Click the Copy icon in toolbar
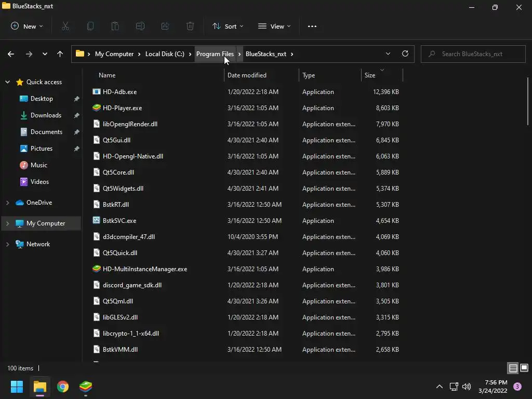The image size is (532, 399). 90,26
